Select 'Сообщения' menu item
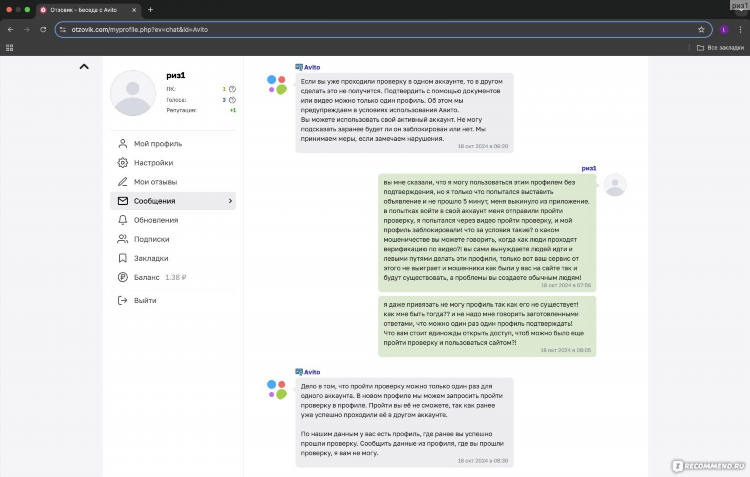Screen dimensions: 750x477 pos(173,201)
